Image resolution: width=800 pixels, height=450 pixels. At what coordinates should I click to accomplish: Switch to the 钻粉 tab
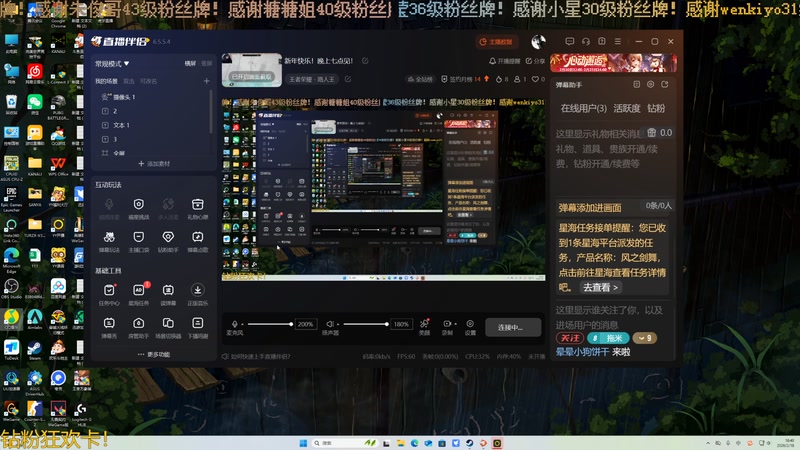point(656,108)
